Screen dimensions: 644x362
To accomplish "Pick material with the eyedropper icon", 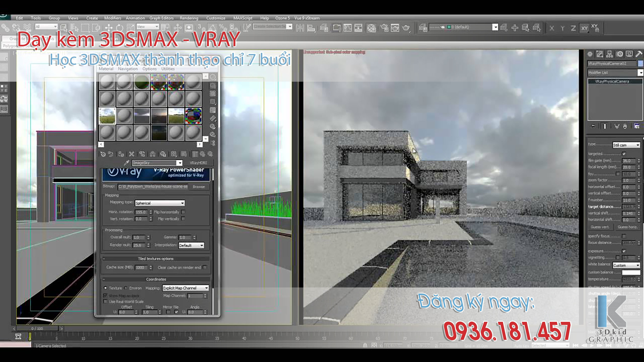I will 127,163.
